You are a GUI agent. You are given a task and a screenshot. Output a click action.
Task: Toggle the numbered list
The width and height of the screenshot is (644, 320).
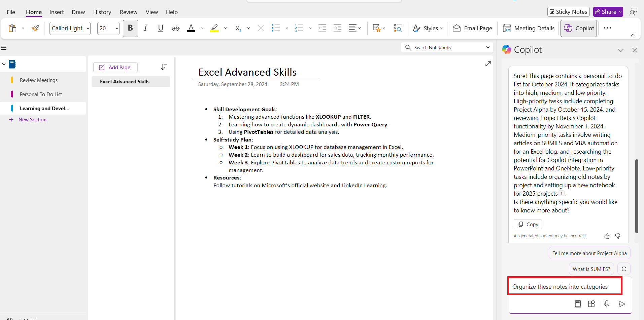tap(299, 28)
